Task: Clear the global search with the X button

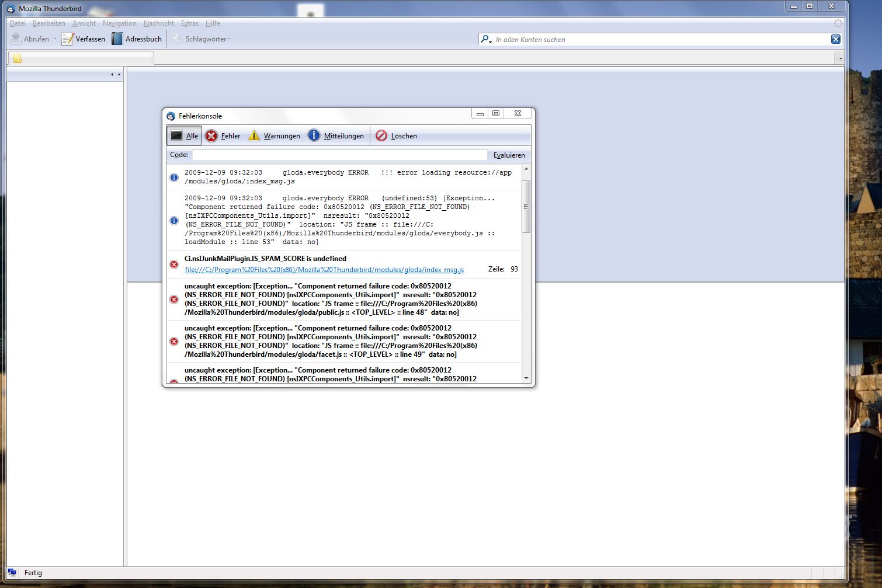Action: [x=836, y=39]
